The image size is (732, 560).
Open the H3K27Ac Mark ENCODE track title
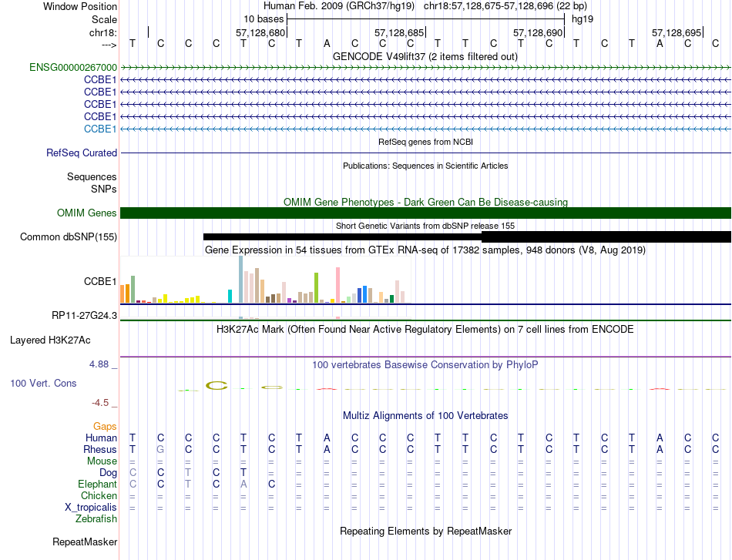(x=425, y=330)
